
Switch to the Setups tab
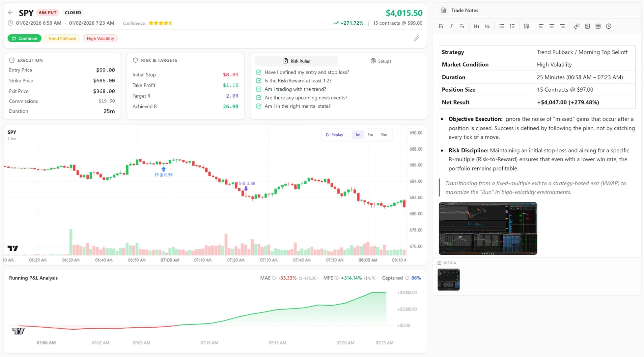tap(381, 61)
